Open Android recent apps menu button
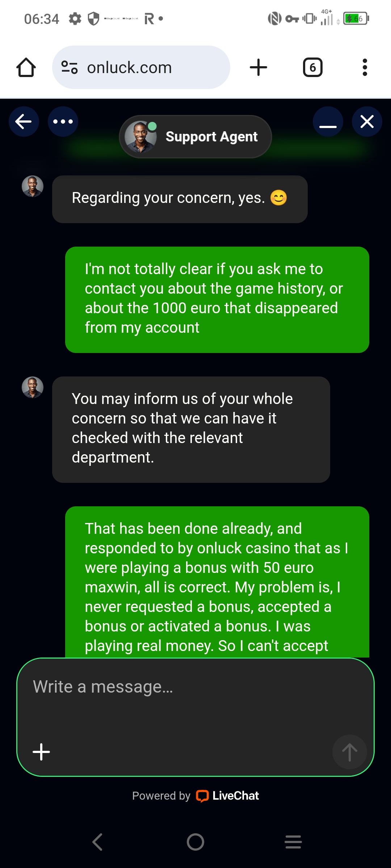This screenshot has width=391, height=868. 293,842
